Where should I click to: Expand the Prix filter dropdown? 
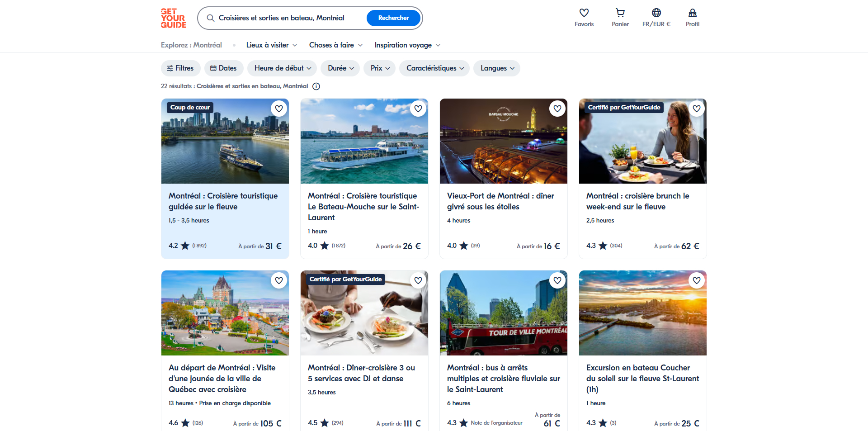(x=380, y=68)
